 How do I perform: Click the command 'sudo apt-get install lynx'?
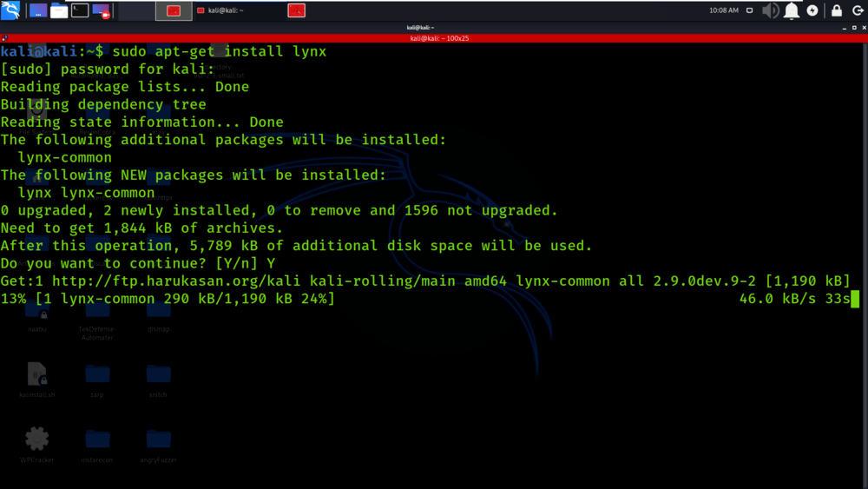tap(220, 51)
